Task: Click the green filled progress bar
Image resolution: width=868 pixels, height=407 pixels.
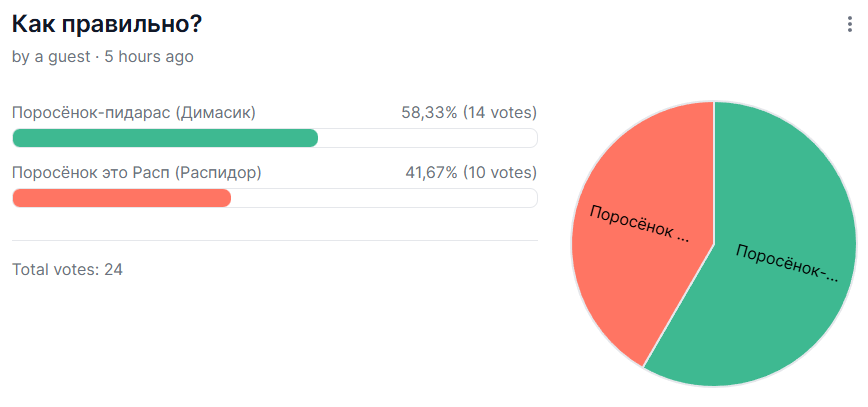Action: pos(165,138)
